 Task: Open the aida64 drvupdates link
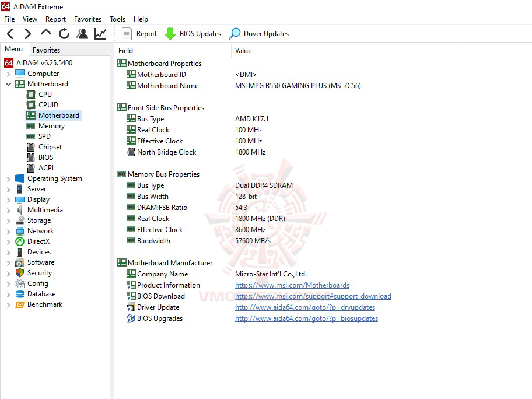(305, 307)
